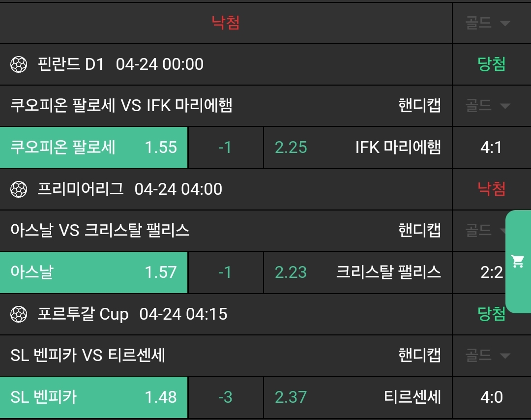The image size is (531, 420).
Task: Select 아스날 bet at 1.57
Action: (x=94, y=272)
